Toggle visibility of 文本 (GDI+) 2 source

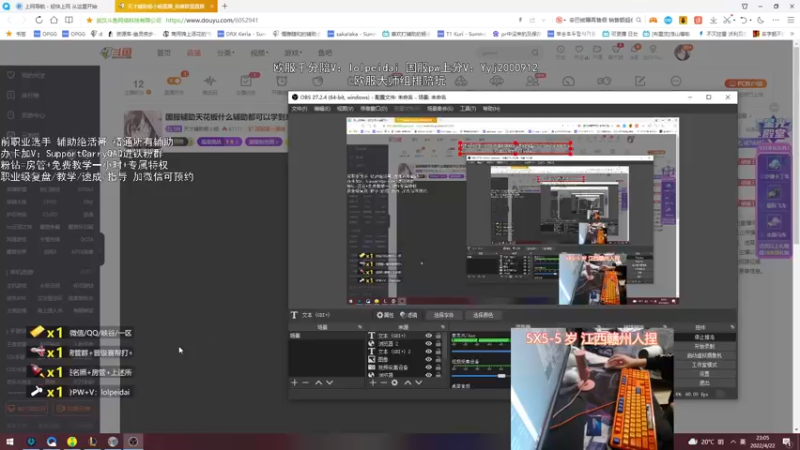tap(429, 352)
